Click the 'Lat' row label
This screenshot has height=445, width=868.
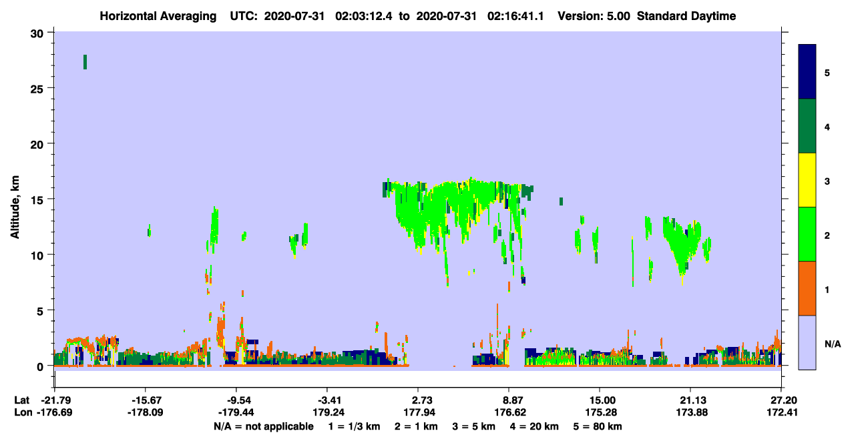22,400
